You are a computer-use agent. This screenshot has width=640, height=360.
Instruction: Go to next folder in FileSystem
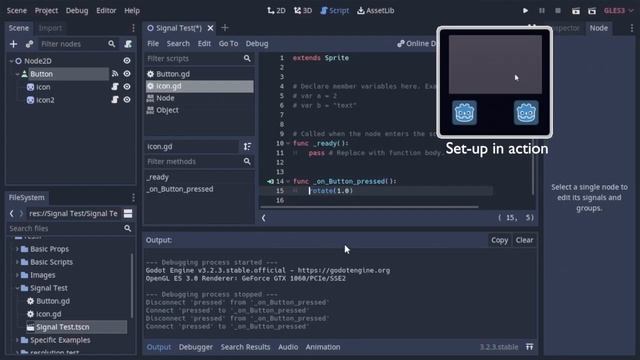click(21, 213)
